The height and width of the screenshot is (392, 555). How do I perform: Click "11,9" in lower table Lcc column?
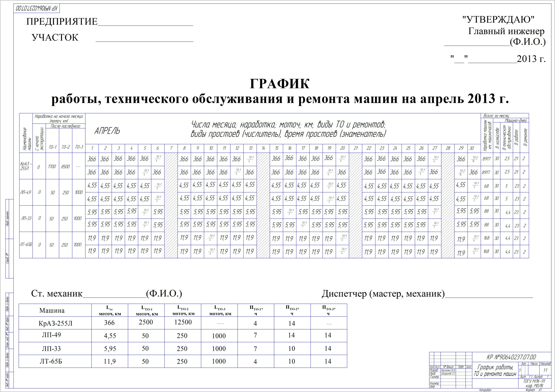coord(110,361)
